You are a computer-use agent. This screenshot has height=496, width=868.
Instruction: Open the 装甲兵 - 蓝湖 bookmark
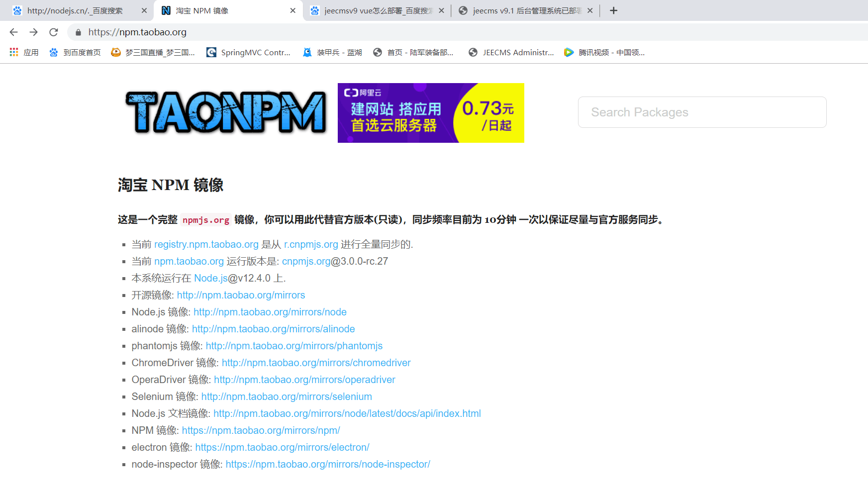332,52
